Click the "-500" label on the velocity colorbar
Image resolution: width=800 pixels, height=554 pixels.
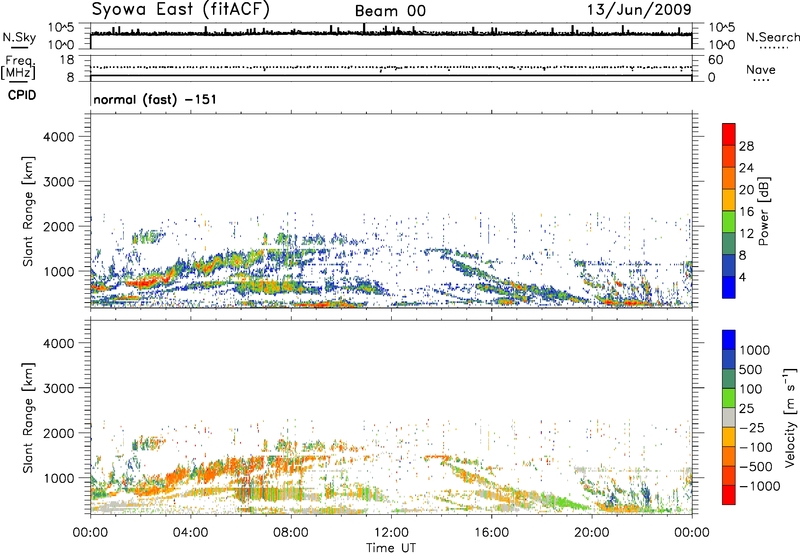click(756, 467)
